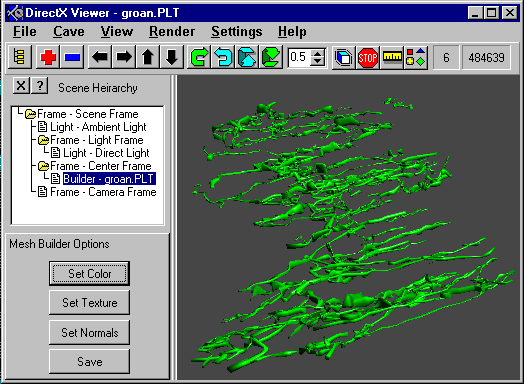
Task: Click the red plus zoom-in icon
Action: tap(48, 57)
